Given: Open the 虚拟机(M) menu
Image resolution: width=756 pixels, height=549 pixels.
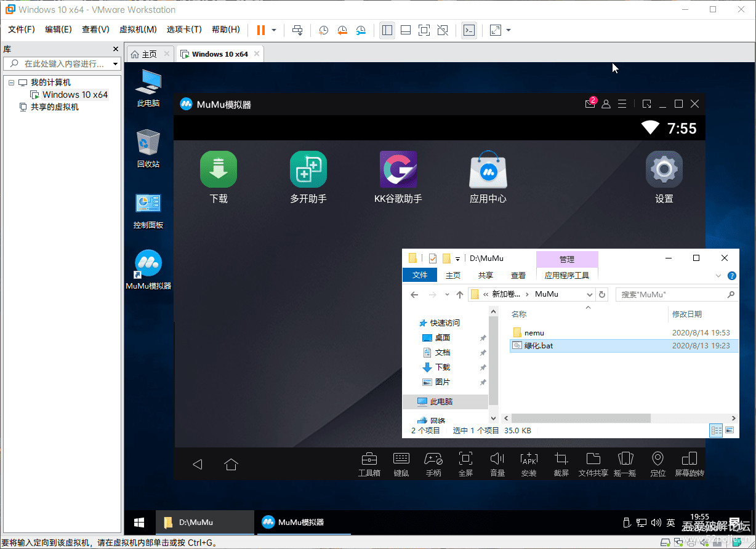Looking at the screenshot, I should 138,30.
